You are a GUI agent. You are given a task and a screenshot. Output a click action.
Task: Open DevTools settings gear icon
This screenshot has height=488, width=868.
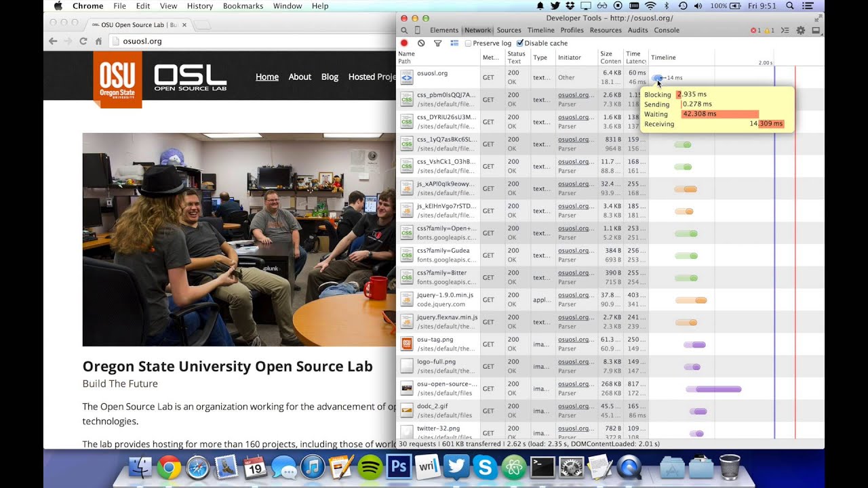click(x=801, y=30)
